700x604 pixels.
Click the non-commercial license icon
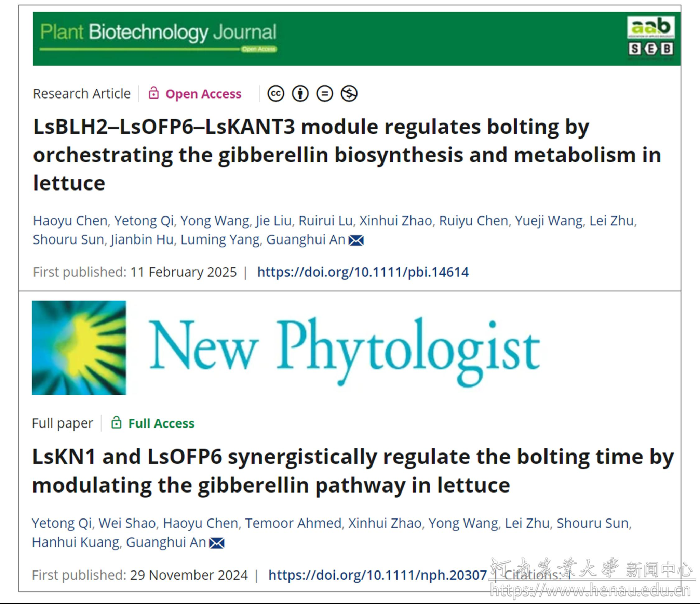click(349, 93)
